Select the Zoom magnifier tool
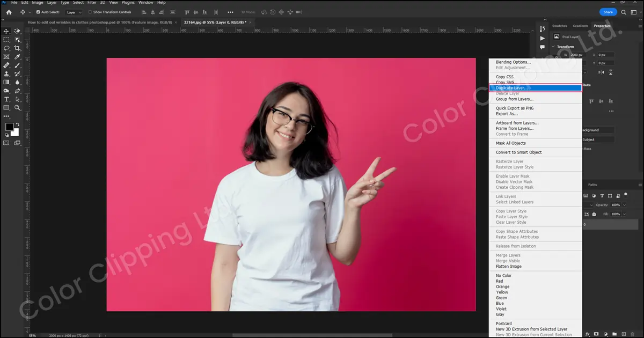This screenshot has height=338, width=644. click(18, 108)
